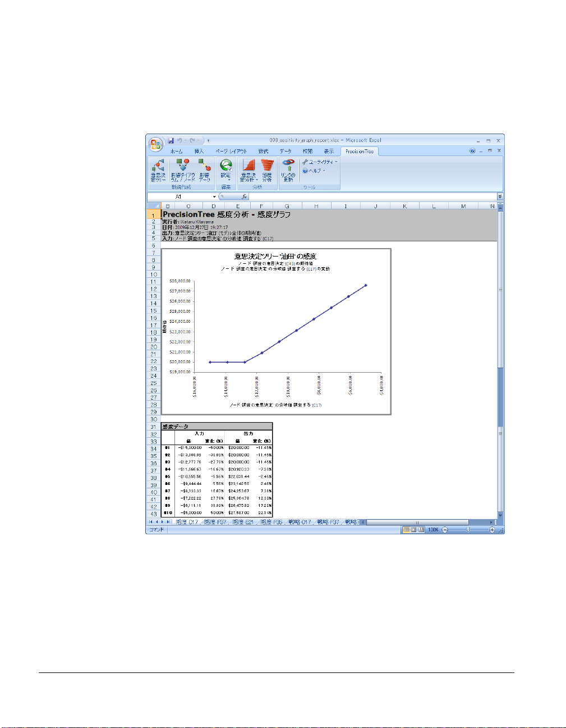The height and width of the screenshot is (728, 566).
Task: Open the 戦略 F37 sheet tab
Action: pos(328,522)
